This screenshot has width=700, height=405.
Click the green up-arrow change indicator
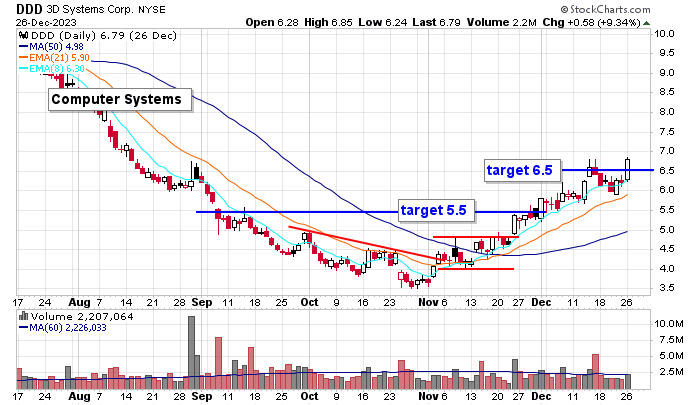tap(646, 23)
